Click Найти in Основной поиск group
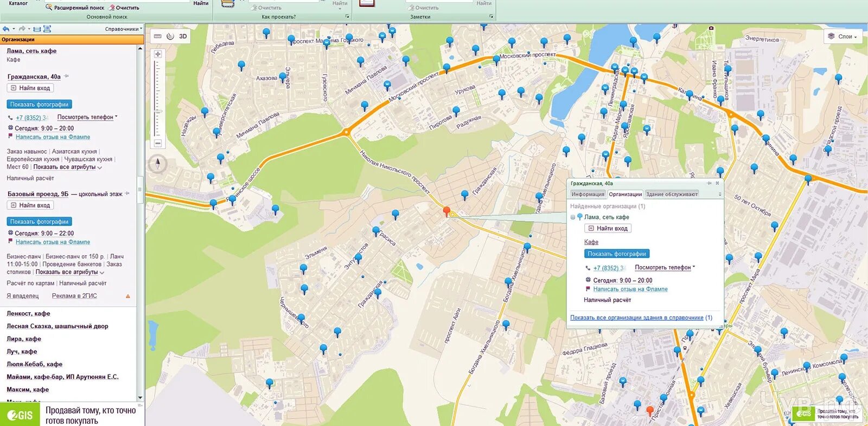Viewport: 868px width, 426px height. [201, 3]
